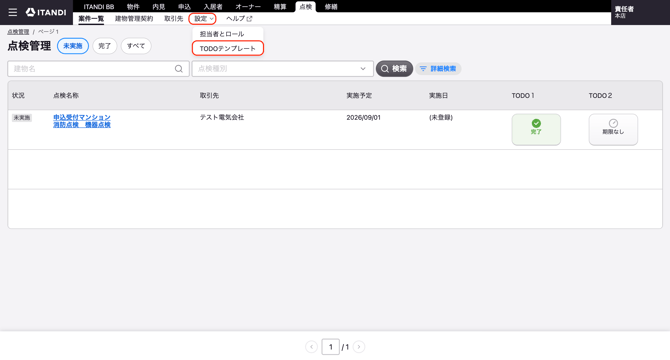The width and height of the screenshot is (670, 360).
Task: Switch to オーナー tab
Action: point(248,7)
